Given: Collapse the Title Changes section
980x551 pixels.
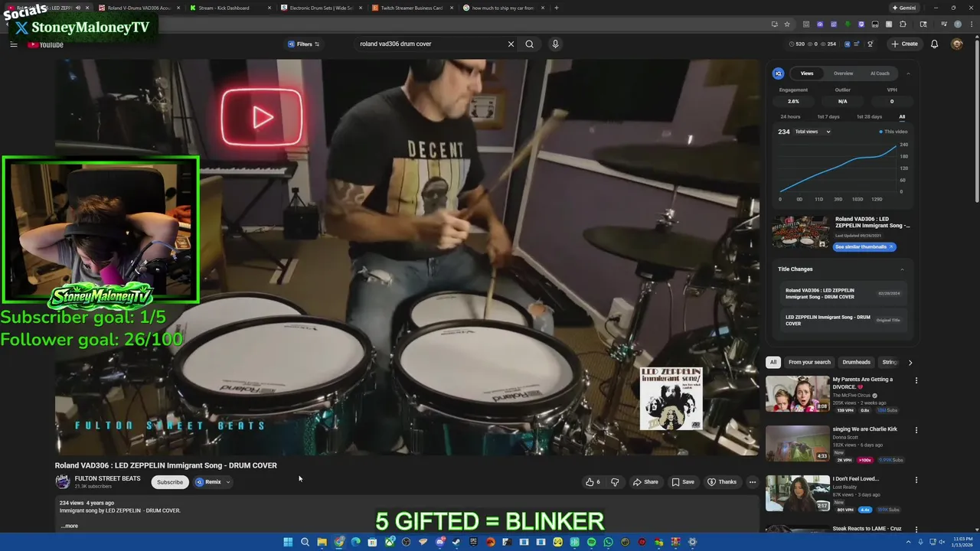Looking at the screenshot, I should [x=902, y=269].
